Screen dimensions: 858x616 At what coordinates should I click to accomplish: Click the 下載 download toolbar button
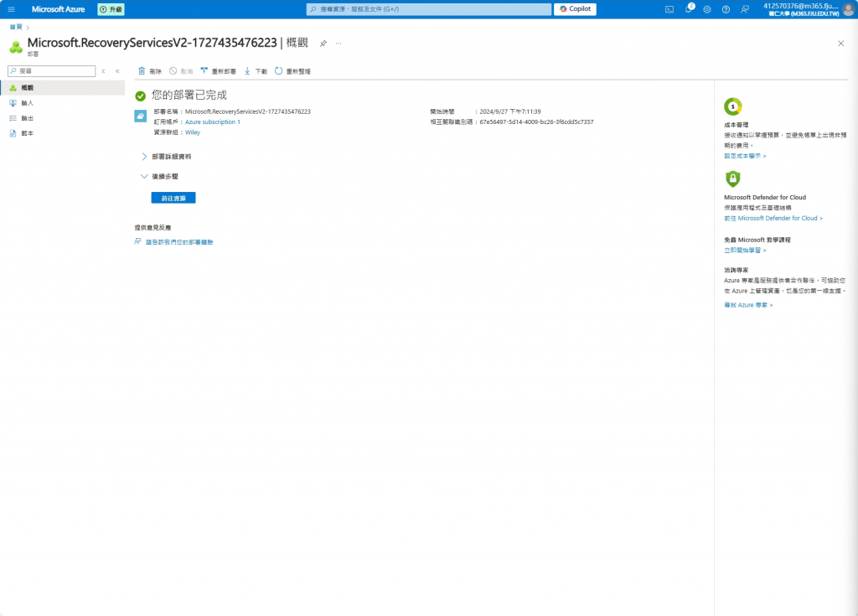click(256, 71)
